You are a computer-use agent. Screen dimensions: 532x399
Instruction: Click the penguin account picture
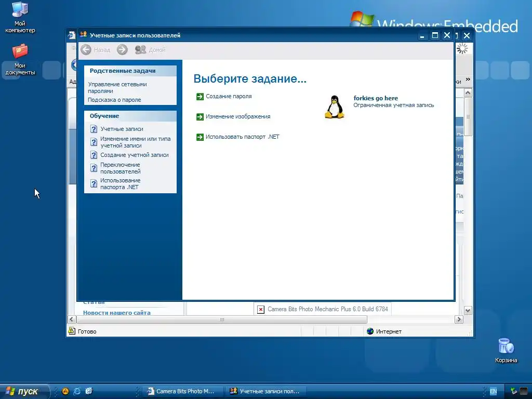coord(335,107)
